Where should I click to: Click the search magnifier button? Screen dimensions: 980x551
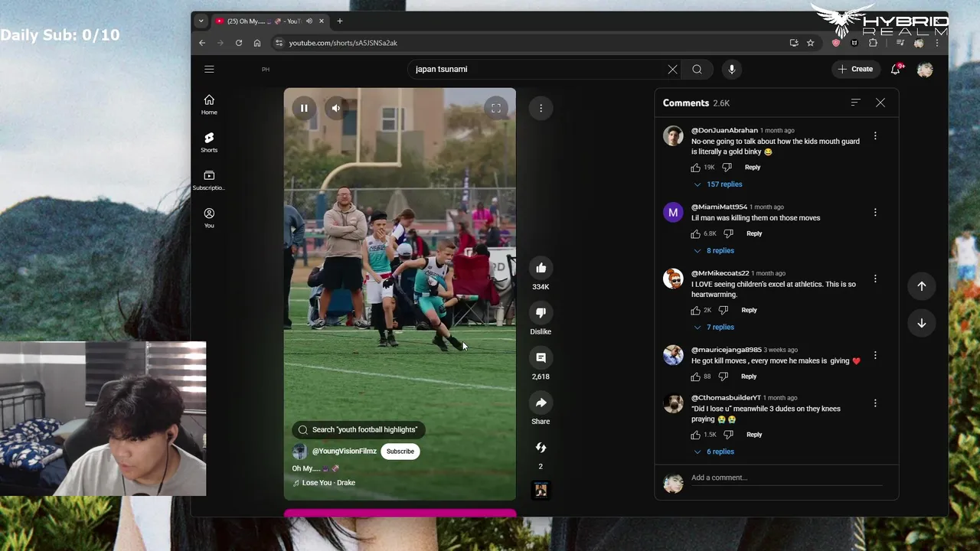coord(697,69)
